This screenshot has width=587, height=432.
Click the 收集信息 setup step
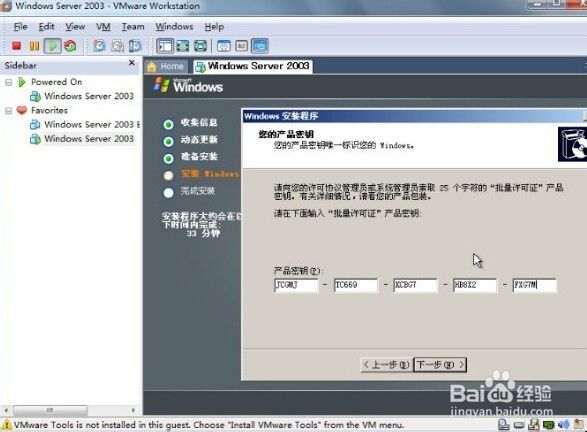pos(199,122)
